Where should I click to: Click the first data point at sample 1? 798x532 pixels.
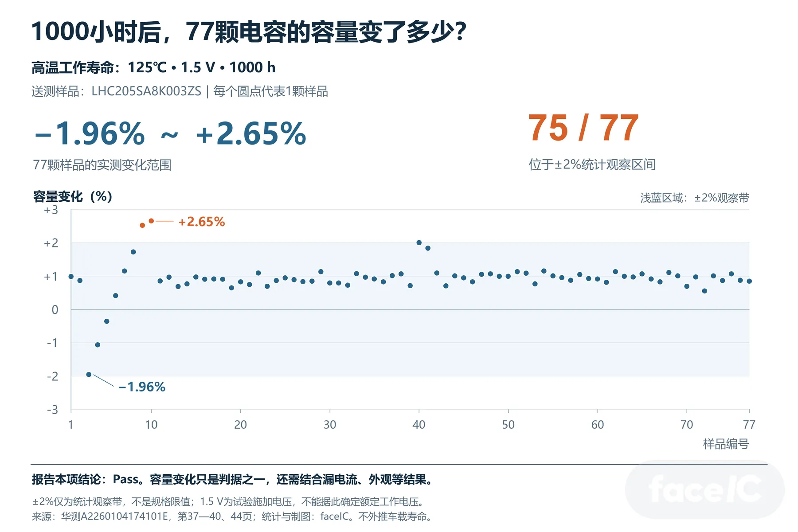click(71, 276)
